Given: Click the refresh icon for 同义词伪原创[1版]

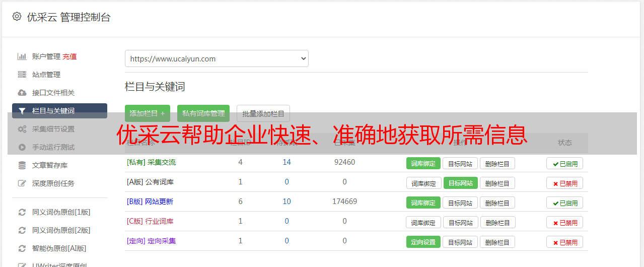Looking at the screenshot, I should click(x=22, y=212).
